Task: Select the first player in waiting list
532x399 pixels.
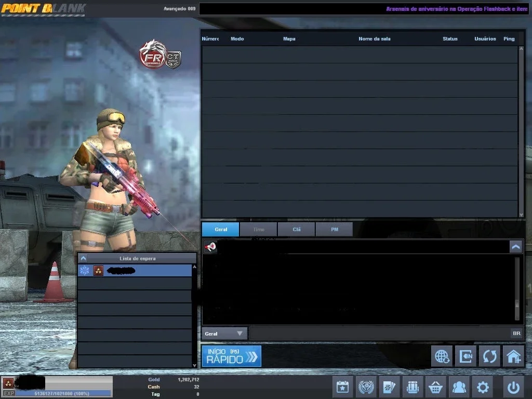Action: (135, 270)
